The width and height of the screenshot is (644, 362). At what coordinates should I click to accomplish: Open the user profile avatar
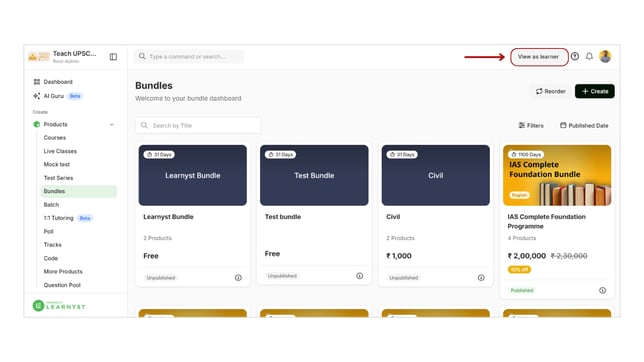[x=605, y=56]
